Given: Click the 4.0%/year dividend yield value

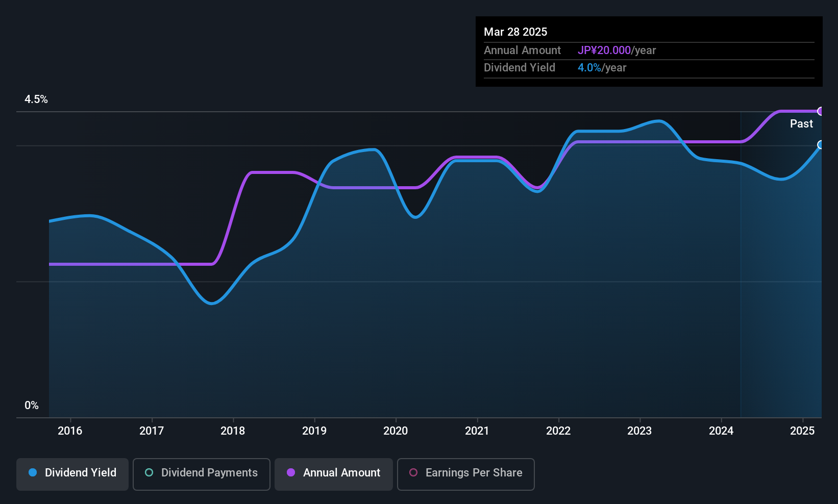Looking at the screenshot, I should tap(602, 68).
